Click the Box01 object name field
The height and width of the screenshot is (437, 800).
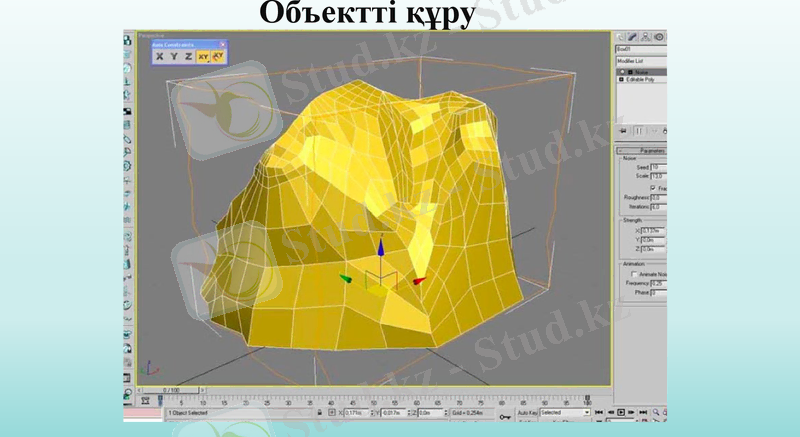coord(641,49)
